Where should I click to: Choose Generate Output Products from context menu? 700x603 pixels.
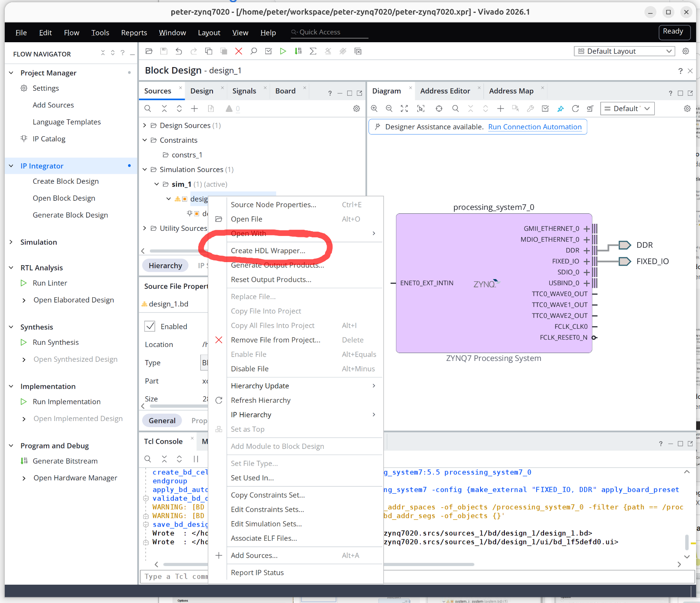point(277,265)
